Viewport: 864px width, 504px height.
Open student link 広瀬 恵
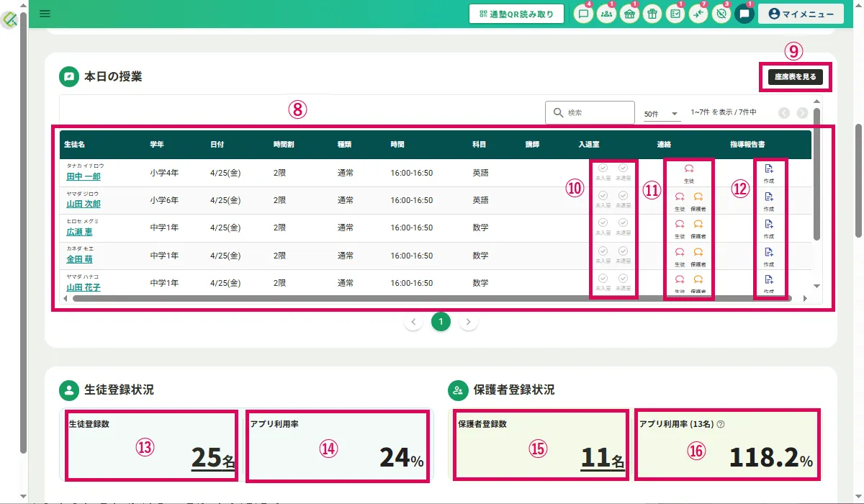tap(79, 232)
